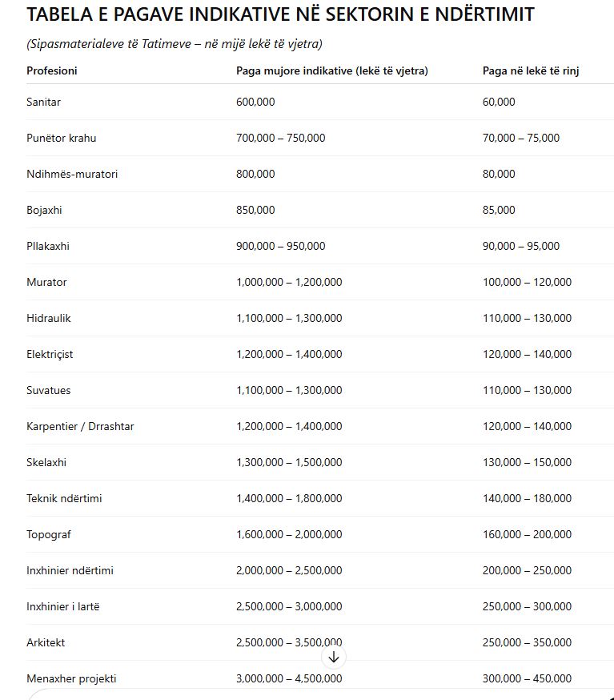
Task: Click the "Profesioni" column header
Action: point(52,70)
